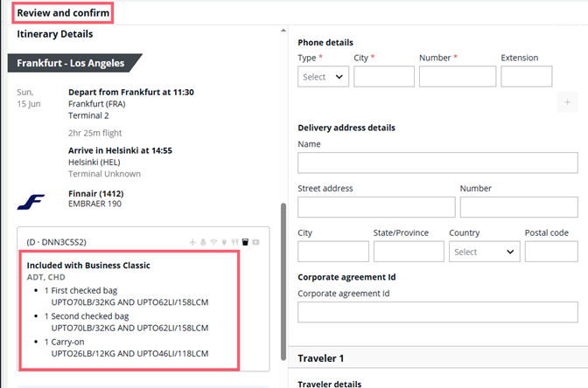The width and height of the screenshot is (588, 388).
Task: Click the Wi-Fi amenity icon
Action: click(x=213, y=241)
